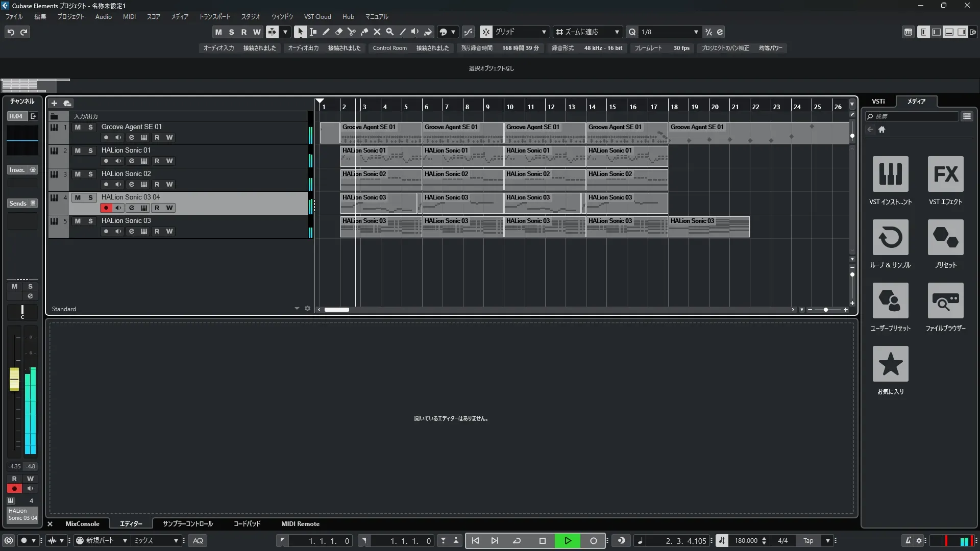The height and width of the screenshot is (551, 980).
Task: Select the Erase tool in toolbar
Action: pos(339,32)
